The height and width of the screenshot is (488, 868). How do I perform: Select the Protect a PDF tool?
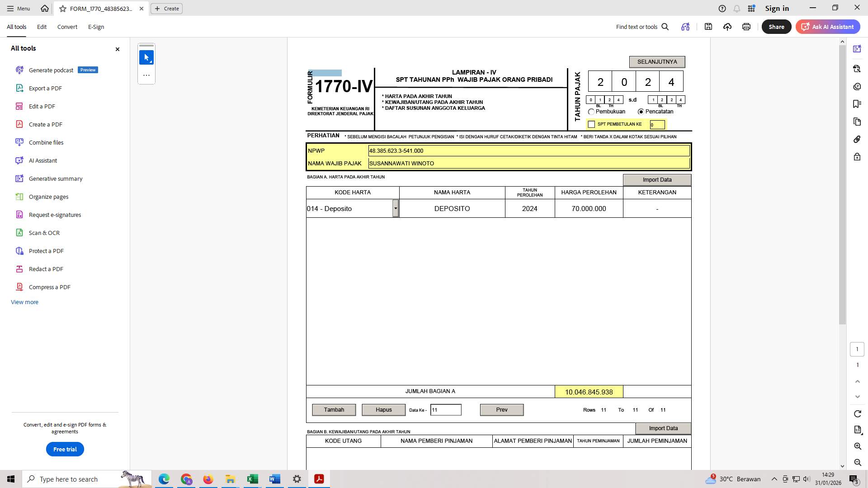pos(46,251)
